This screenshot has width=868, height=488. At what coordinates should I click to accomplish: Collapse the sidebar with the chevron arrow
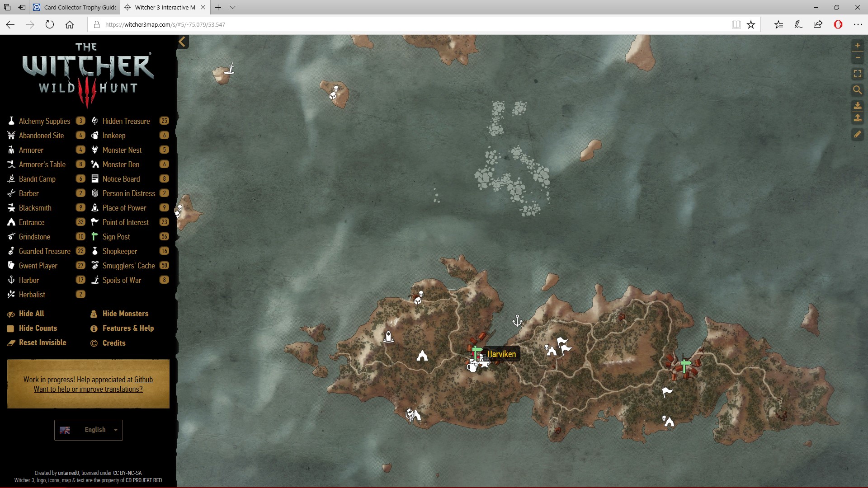tap(182, 42)
